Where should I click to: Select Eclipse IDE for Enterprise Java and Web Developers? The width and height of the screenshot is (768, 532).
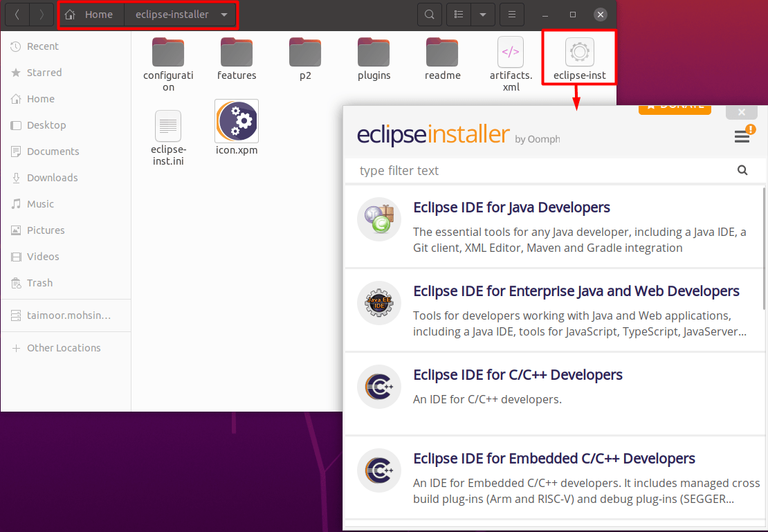tap(554, 311)
